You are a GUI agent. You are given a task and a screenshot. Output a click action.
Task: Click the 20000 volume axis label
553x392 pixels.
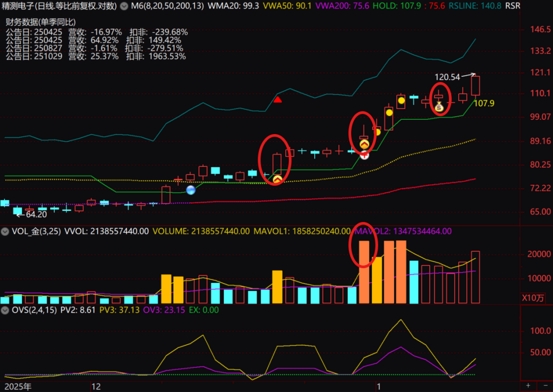pyautogui.click(x=539, y=254)
